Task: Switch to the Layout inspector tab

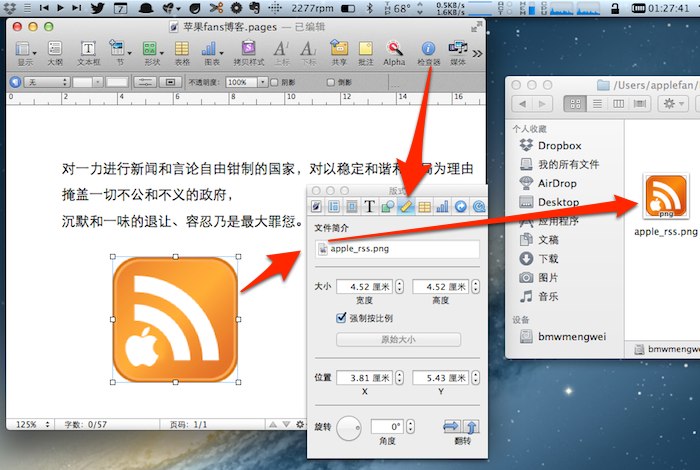Action: pyautogui.click(x=334, y=206)
